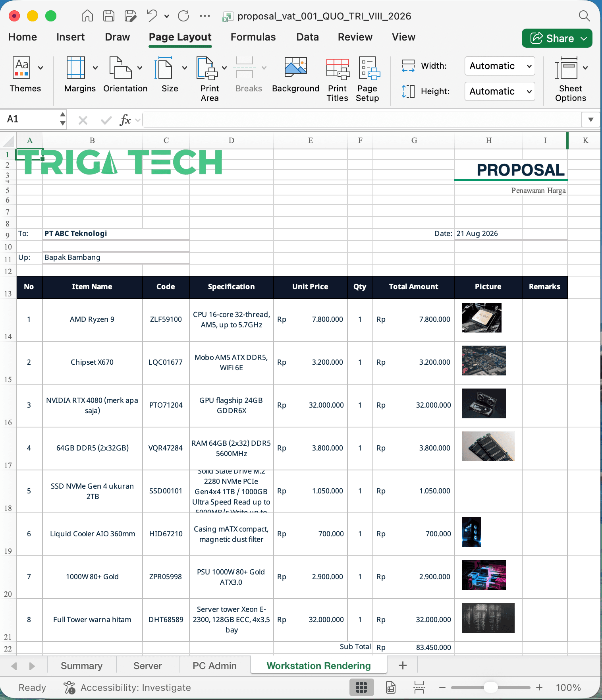The image size is (602, 700).
Task: Click the 100% zoom level
Action: (x=568, y=687)
